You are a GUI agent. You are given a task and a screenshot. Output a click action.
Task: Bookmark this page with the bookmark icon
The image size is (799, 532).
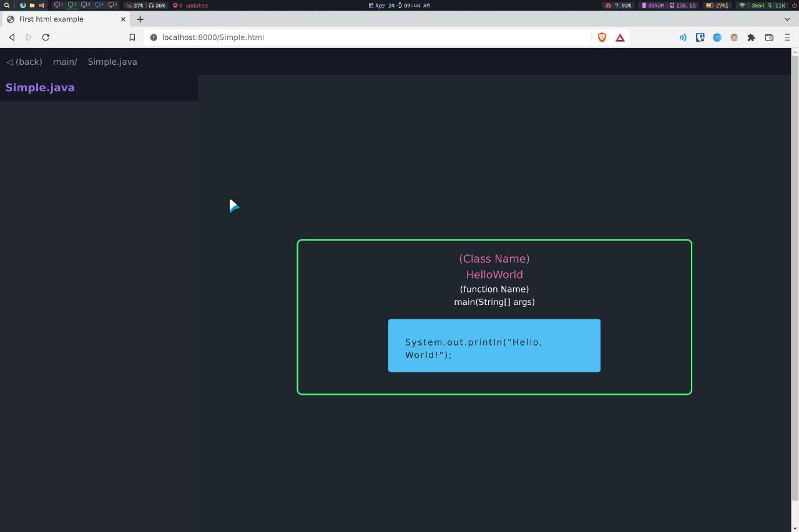tap(132, 37)
